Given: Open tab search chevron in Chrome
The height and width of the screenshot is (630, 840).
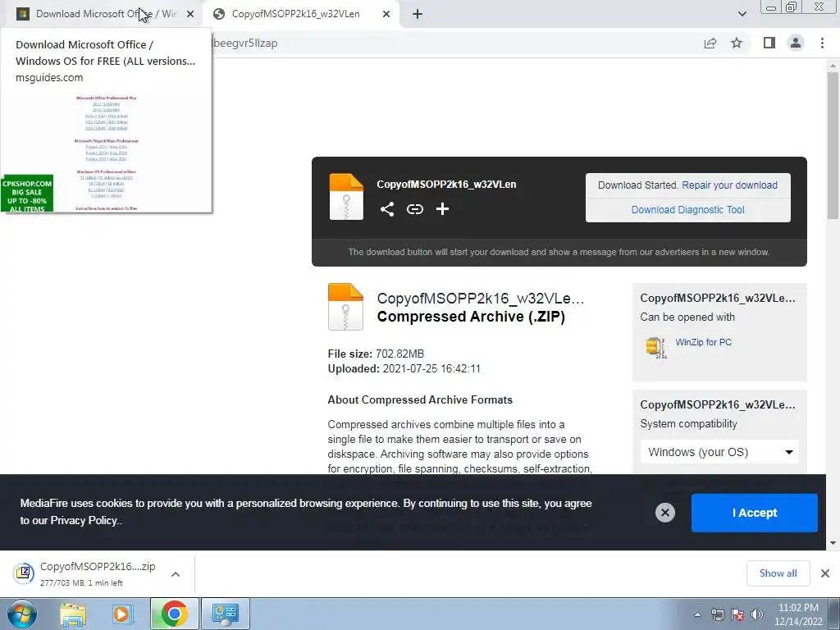Looking at the screenshot, I should coord(742,14).
